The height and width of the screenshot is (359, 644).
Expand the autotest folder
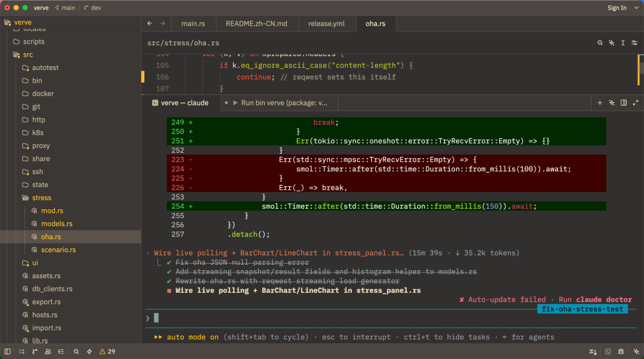click(70, 68)
